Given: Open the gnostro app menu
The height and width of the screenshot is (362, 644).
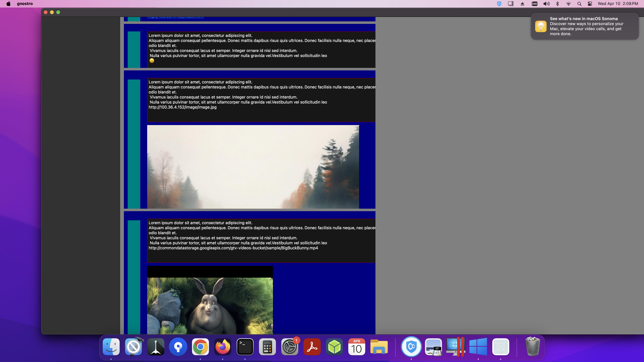Looking at the screenshot, I should coord(25,4).
